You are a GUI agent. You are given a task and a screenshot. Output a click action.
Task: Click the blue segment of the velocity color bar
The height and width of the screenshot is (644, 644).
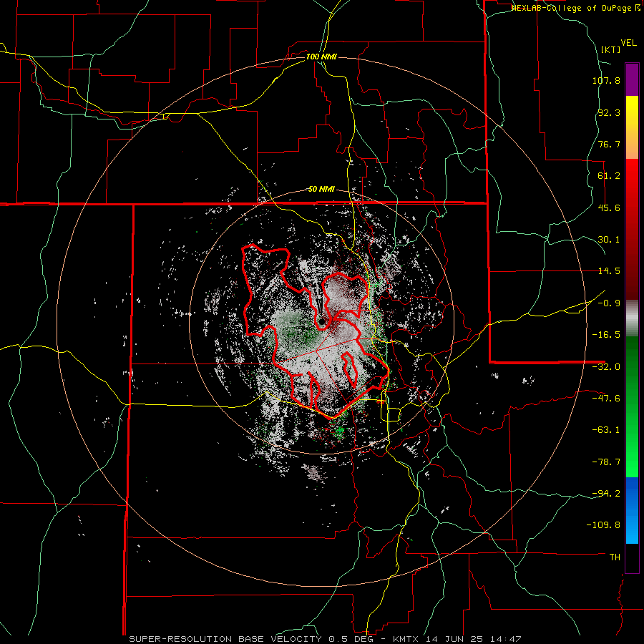[632, 510]
